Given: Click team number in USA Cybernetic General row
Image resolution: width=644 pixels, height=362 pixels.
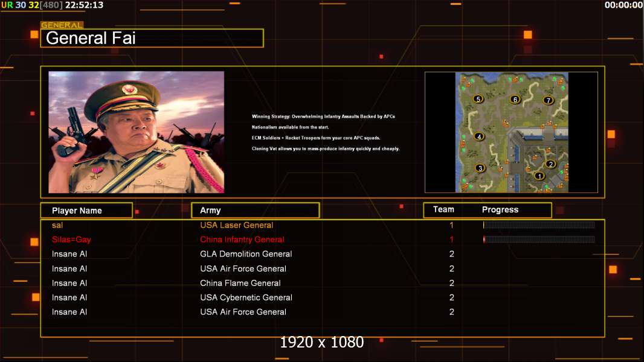Looking at the screenshot, I should [452, 297].
